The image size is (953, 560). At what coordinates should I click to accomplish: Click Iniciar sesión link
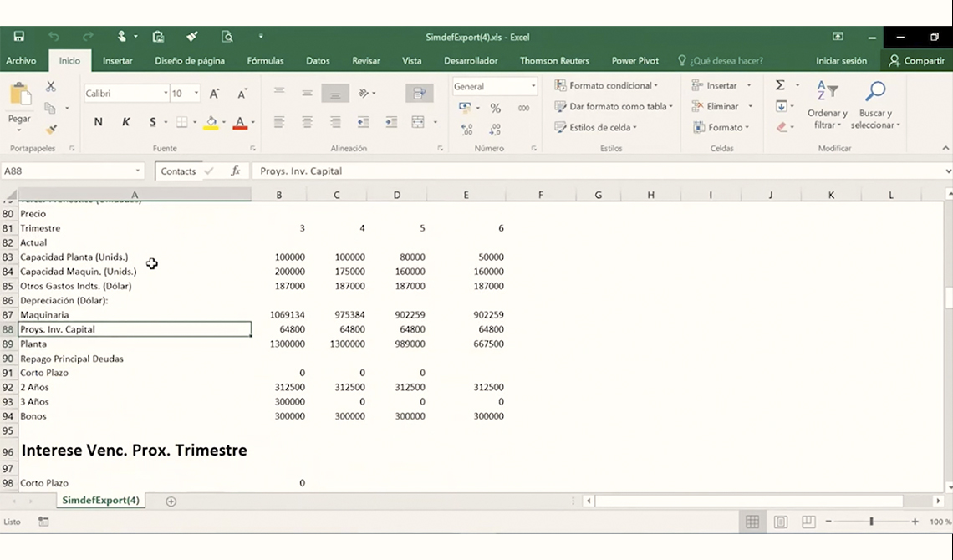tap(841, 60)
